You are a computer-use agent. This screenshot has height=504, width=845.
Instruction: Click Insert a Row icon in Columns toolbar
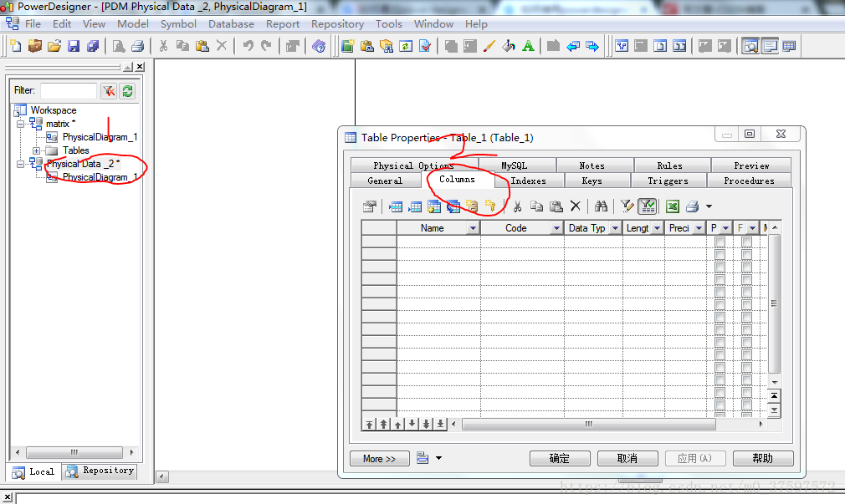[x=396, y=206]
